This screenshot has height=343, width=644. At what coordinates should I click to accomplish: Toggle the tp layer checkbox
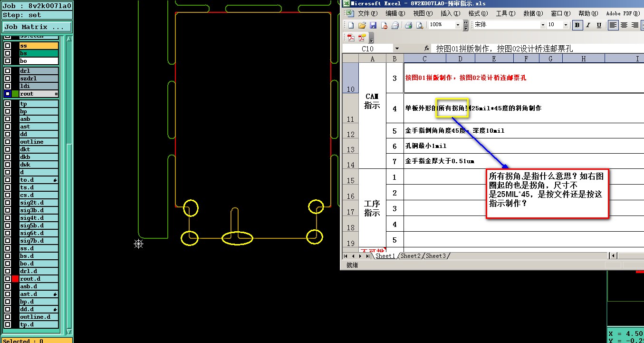[7, 104]
